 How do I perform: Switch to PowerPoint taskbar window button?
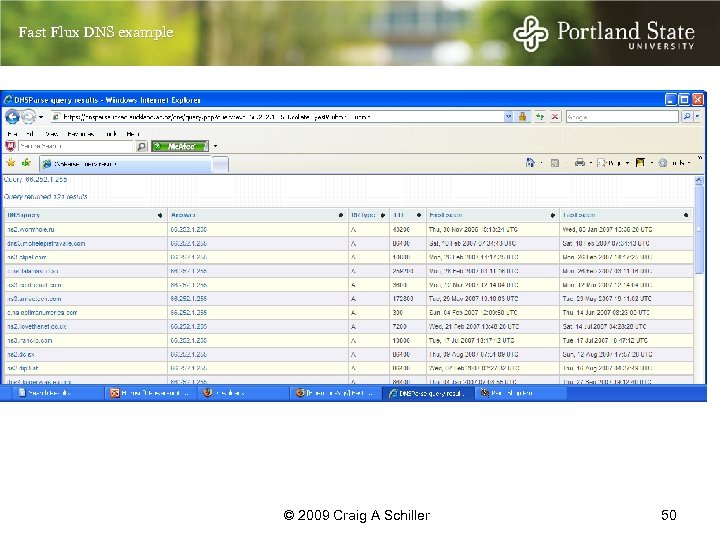tap(152, 393)
